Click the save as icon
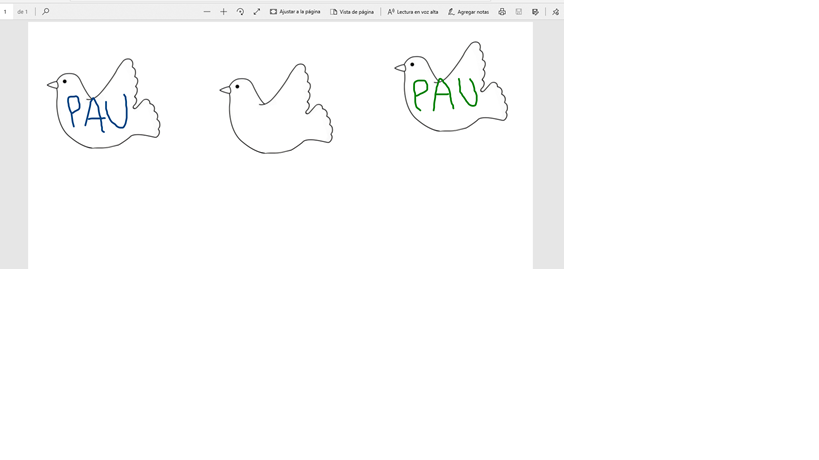The image size is (819, 460). coord(535,12)
